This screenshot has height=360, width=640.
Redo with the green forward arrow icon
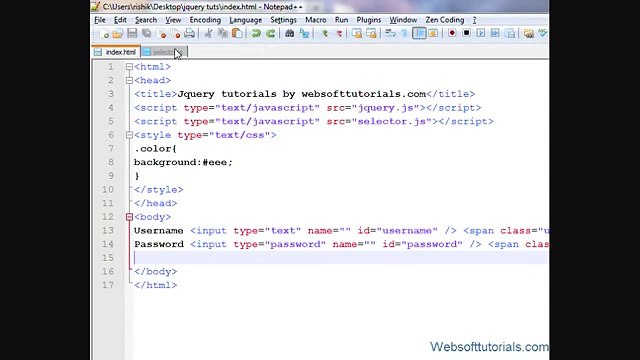(x=270, y=33)
